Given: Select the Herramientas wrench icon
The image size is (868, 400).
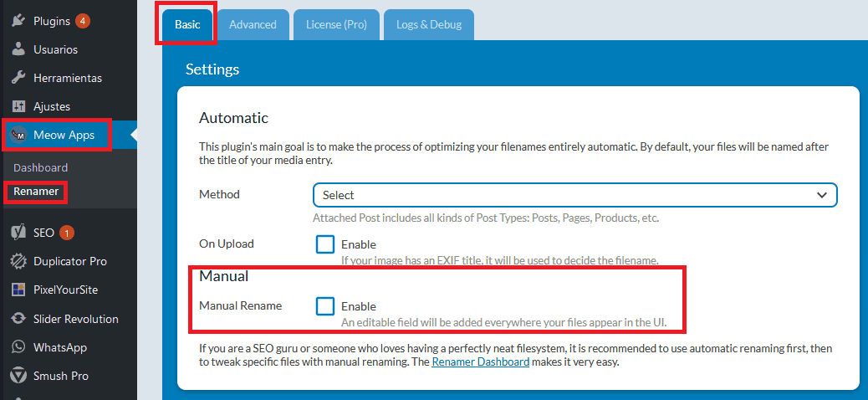Looking at the screenshot, I should pos(19,78).
